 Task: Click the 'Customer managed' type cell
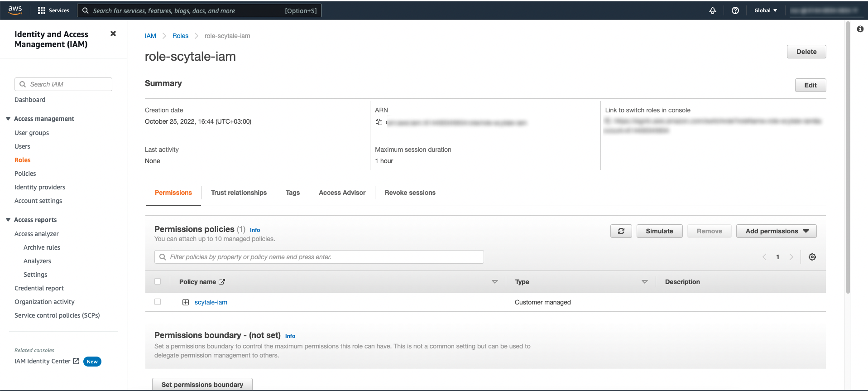tap(543, 302)
